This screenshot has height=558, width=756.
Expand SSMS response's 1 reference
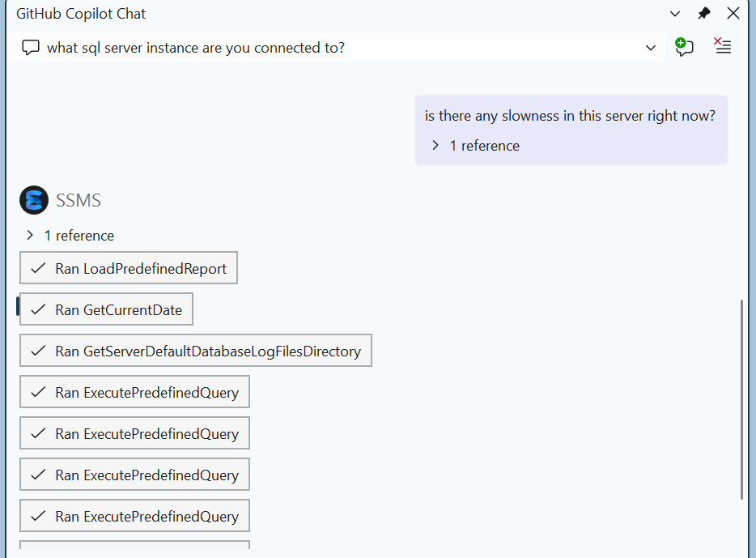tap(71, 236)
